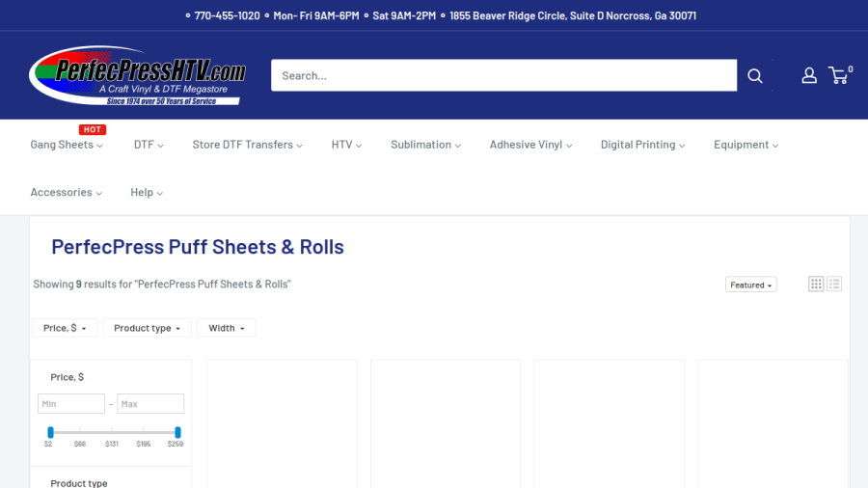Click the Search text field
This screenshot has height=488, width=868.
coord(503,75)
